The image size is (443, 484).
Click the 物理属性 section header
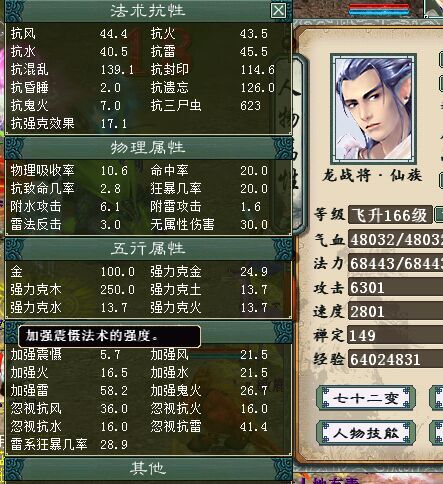148,148
